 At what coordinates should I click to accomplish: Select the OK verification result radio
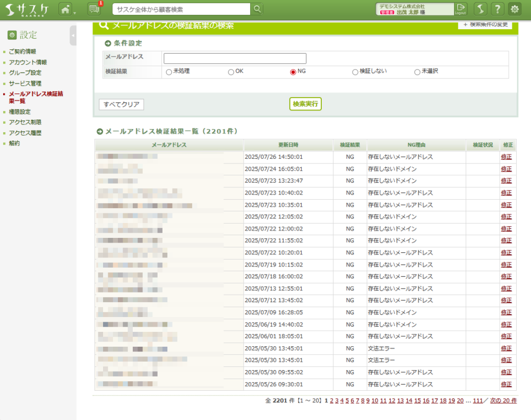[x=231, y=72]
